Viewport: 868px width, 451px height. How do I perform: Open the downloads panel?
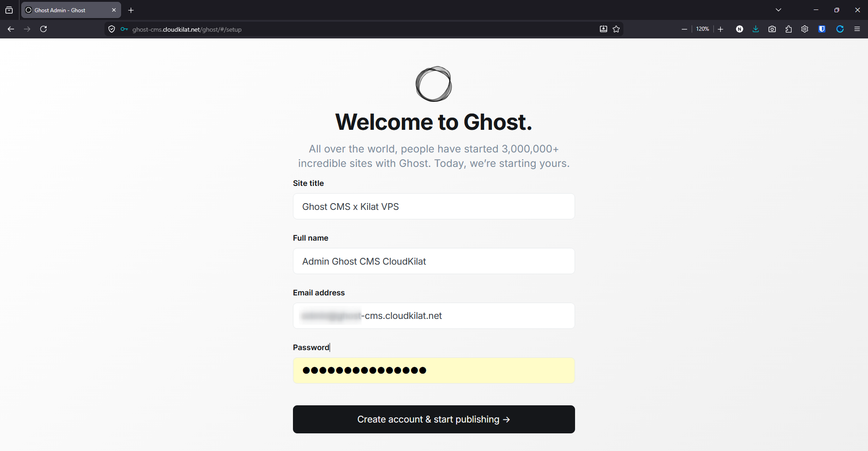(756, 29)
